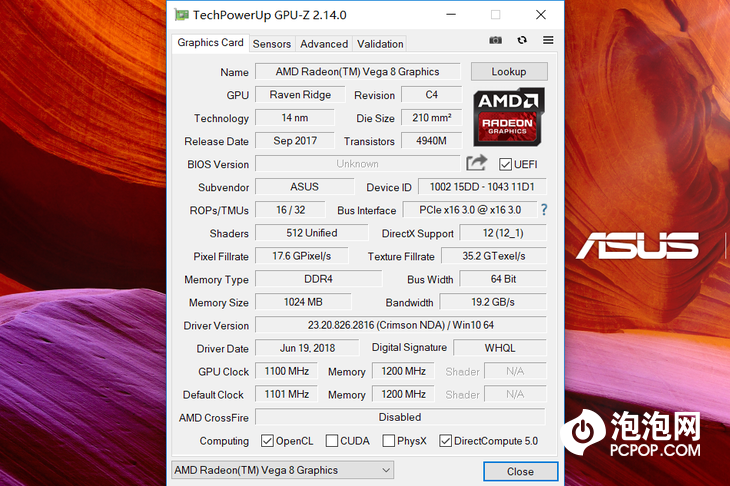Toggle the UEFI checkbox
The width and height of the screenshot is (730, 486).
pos(506,164)
